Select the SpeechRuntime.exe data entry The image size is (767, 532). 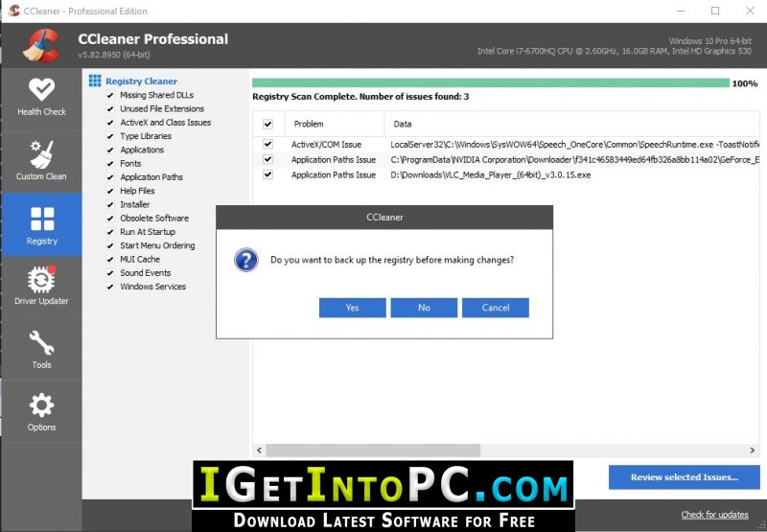574,144
